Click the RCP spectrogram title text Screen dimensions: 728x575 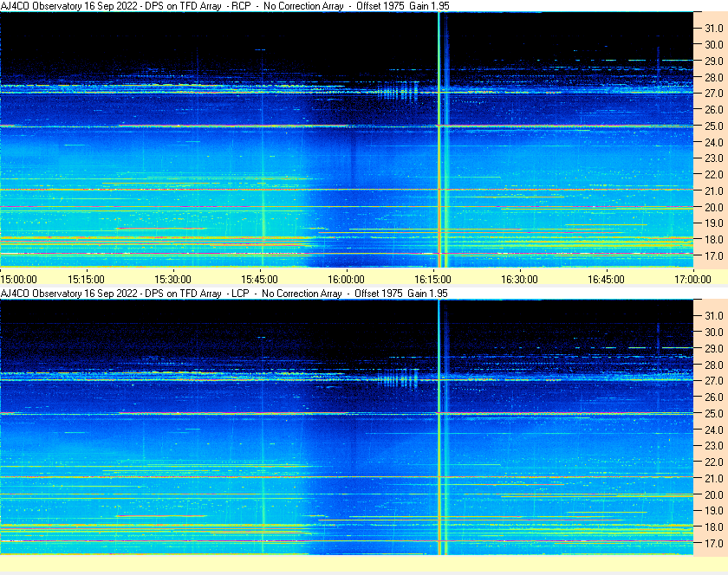pyautogui.click(x=224, y=6)
